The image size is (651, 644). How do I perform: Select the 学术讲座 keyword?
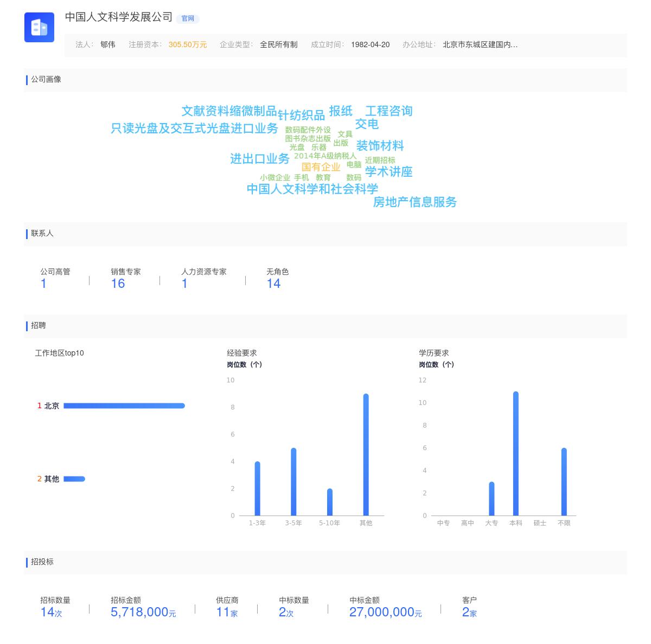click(x=388, y=172)
